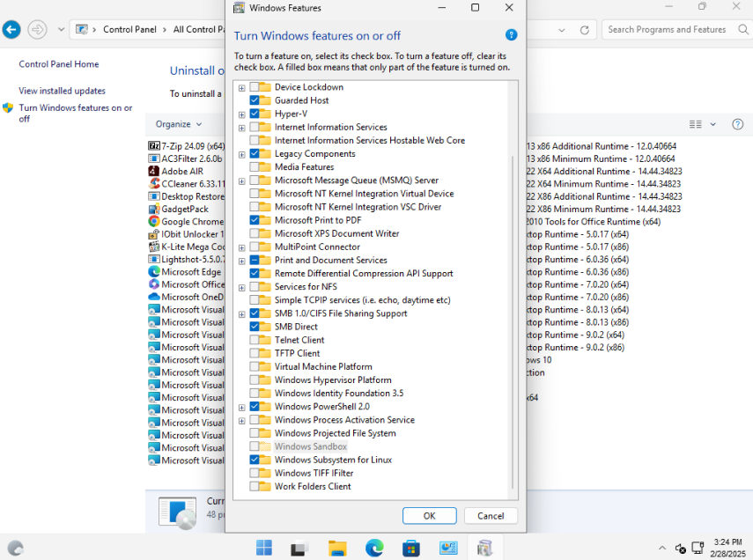This screenshot has height=560, width=753.
Task: Expand the Legacy Components node
Action: 241,154
